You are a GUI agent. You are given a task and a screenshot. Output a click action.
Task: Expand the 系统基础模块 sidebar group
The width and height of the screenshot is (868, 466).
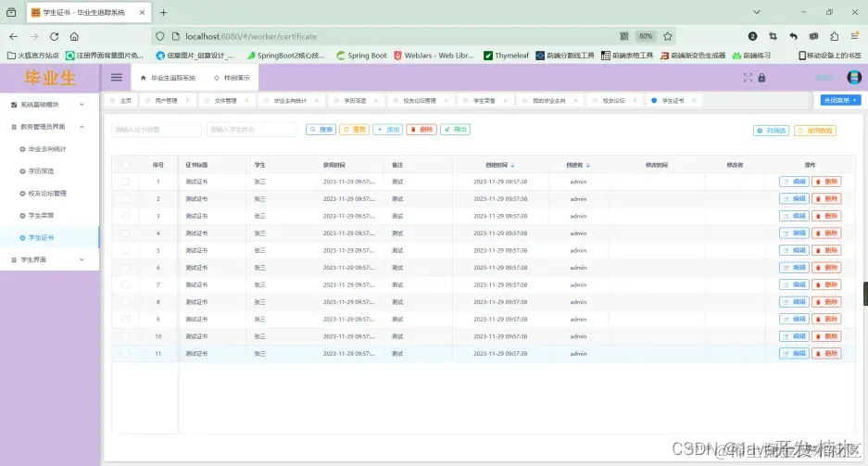point(50,105)
